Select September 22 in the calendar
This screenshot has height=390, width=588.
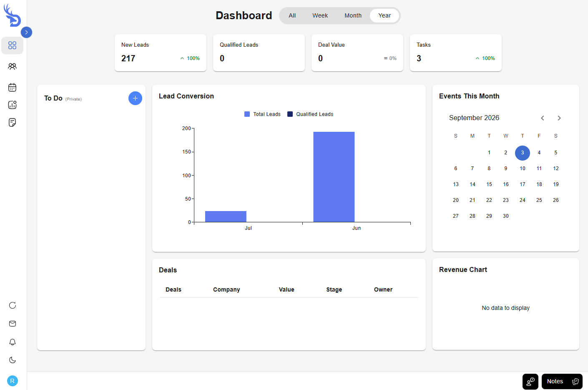[x=489, y=200]
